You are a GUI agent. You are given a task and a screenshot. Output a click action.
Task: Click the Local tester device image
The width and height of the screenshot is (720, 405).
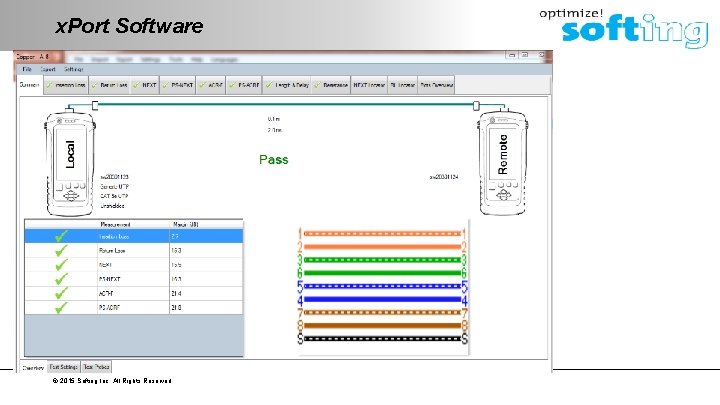pyautogui.click(x=70, y=161)
